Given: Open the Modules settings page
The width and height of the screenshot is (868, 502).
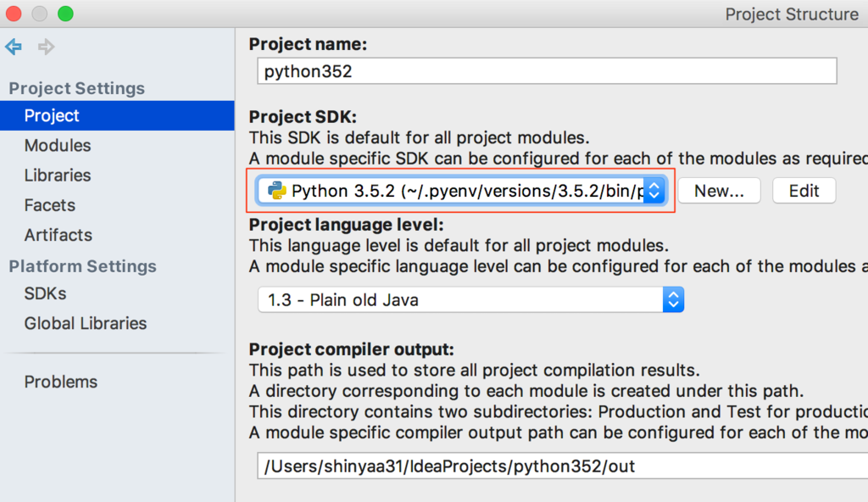Looking at the screenshot, I should tap(58, 145).
